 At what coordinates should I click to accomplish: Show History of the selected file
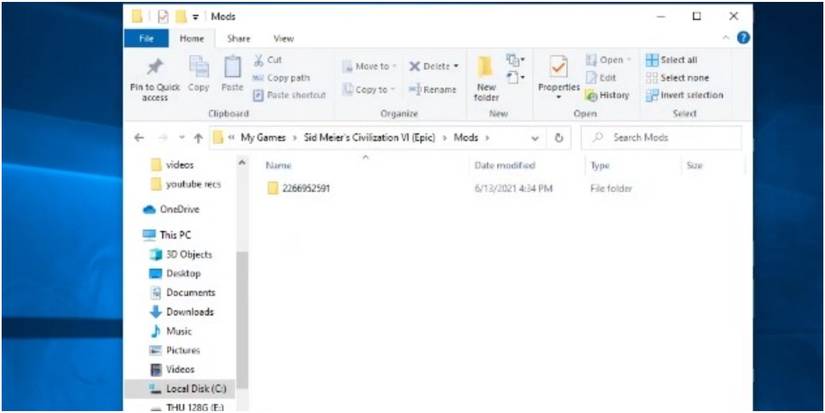pyautogui.click(x=608, y=95)
